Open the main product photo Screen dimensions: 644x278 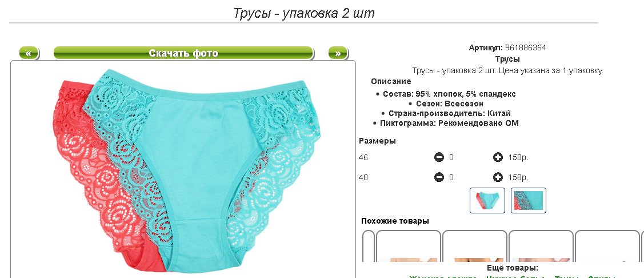[183, 169]
